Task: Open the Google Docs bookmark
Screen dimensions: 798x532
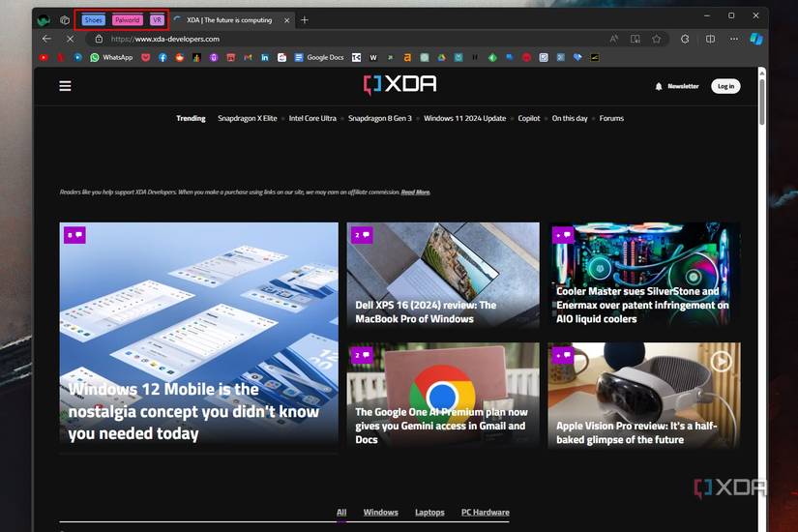Action: 319,57
